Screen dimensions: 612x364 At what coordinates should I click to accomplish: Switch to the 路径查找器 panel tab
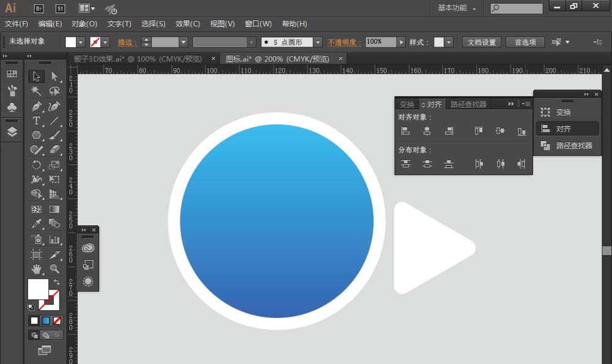click(x=468, y=104)
